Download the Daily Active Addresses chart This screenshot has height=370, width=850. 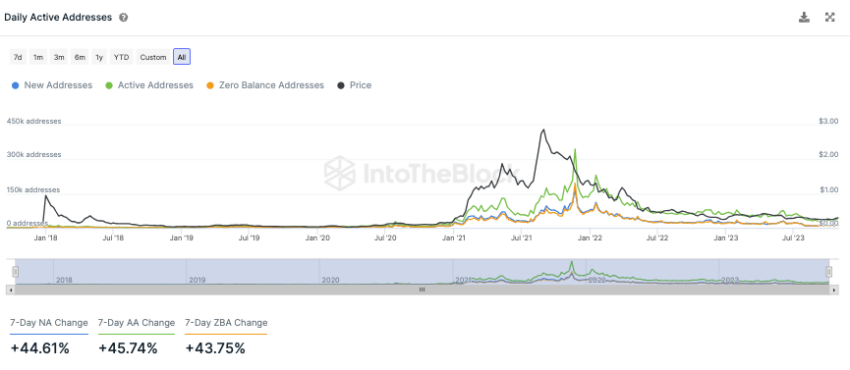(804, 17)
